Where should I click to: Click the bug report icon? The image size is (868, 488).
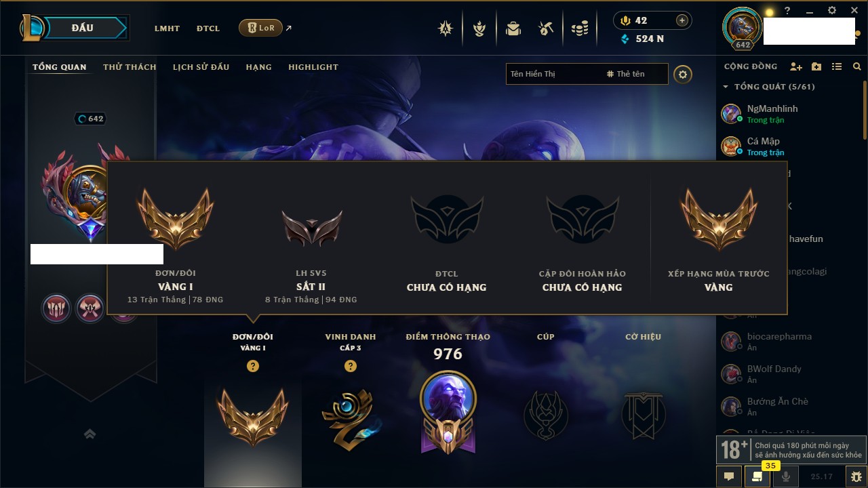coord(856,476)
